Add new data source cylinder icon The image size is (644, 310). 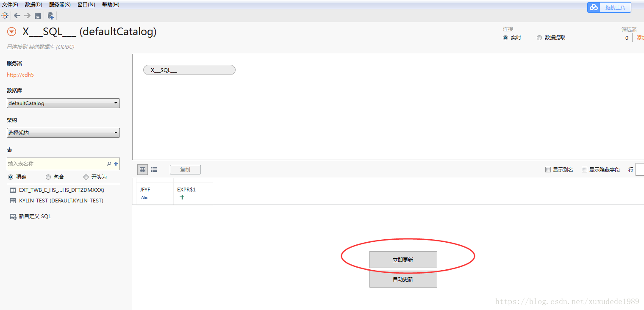point(50,16)
